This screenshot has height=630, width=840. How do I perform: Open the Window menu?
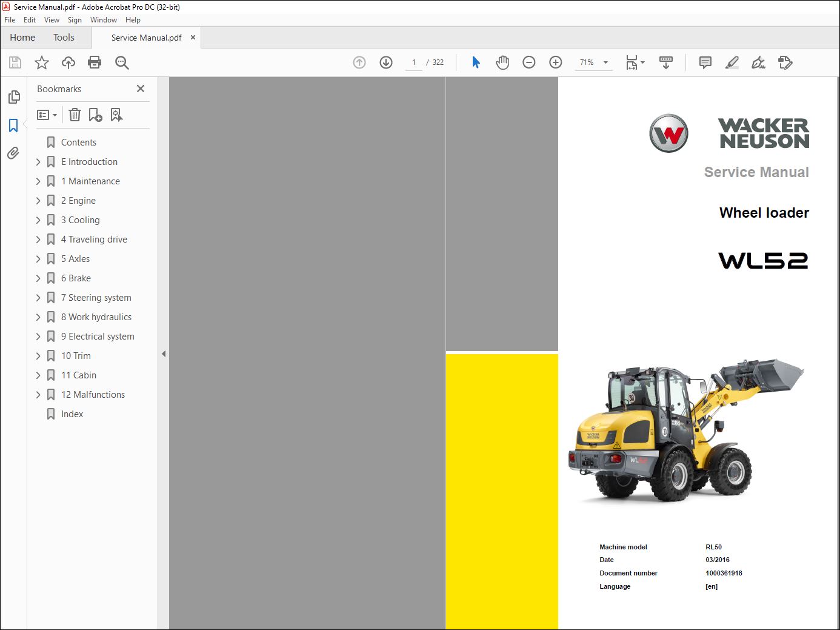pyautogui.click(x=104, y=20)
